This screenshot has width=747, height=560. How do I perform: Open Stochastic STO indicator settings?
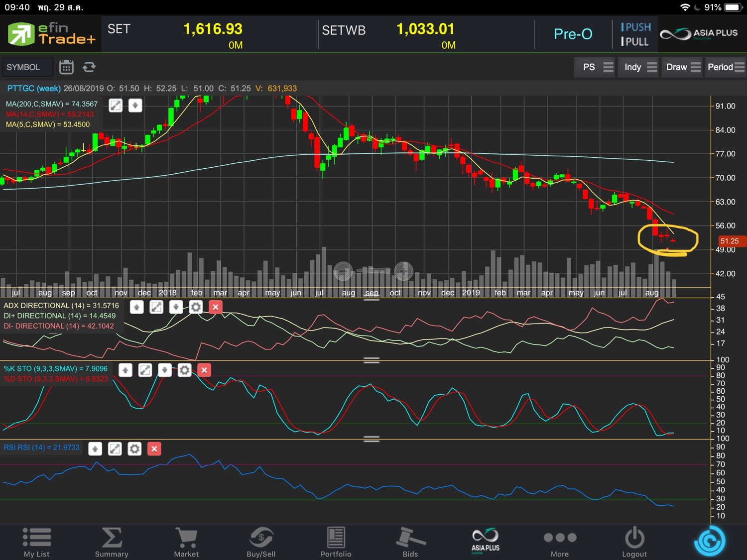tap(184, 370)
